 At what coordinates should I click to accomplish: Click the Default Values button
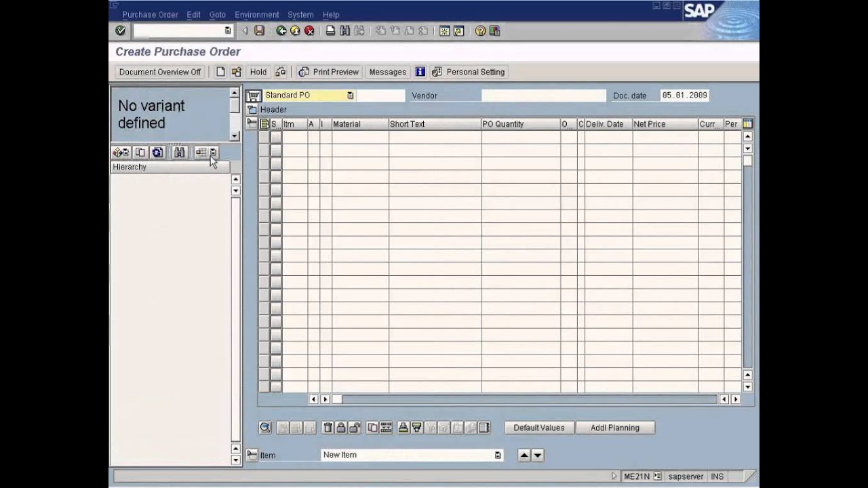coord(539,428)
